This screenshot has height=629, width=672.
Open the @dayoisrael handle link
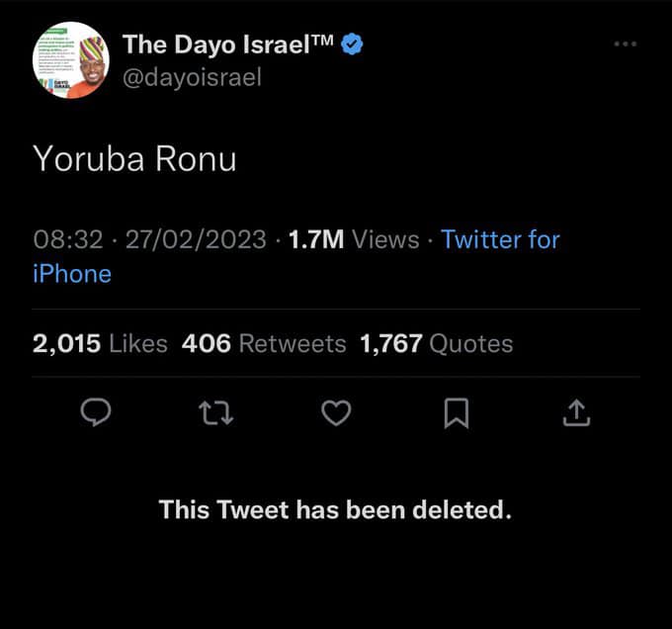193,77
